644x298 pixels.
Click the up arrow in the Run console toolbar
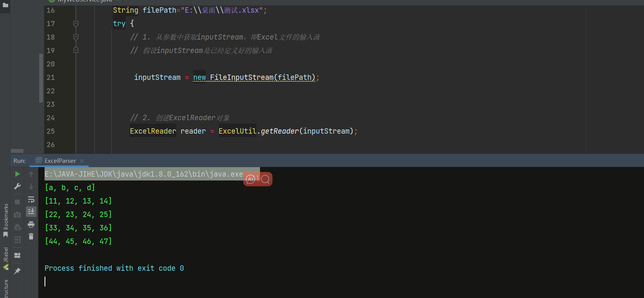click(31, 174)
